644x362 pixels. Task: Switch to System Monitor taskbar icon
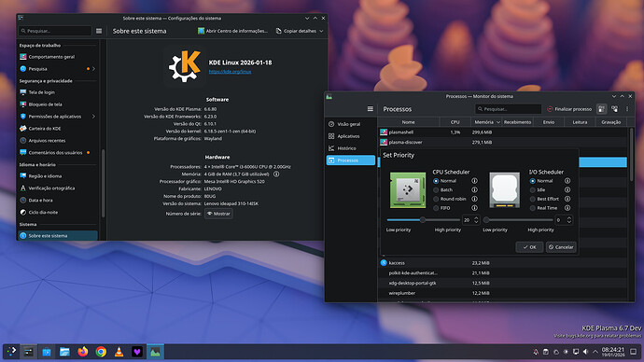pyautogui.click(x=155, y=352)
